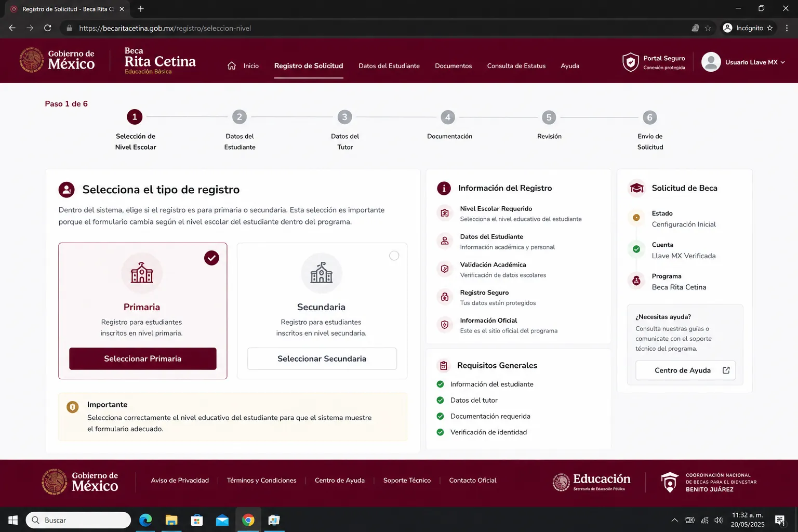Jump to step 6 Envío de Solicitud
Screen dimensions: 798x532
[649, 117]
